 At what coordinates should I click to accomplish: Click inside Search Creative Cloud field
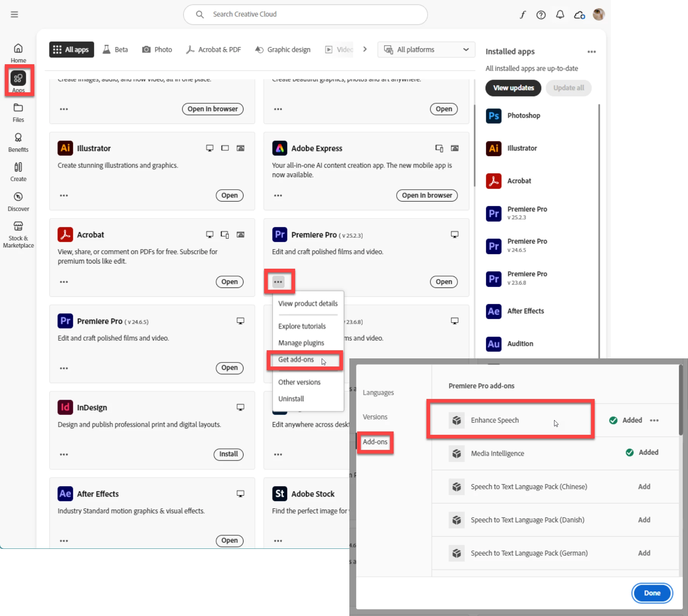[305, 14]
